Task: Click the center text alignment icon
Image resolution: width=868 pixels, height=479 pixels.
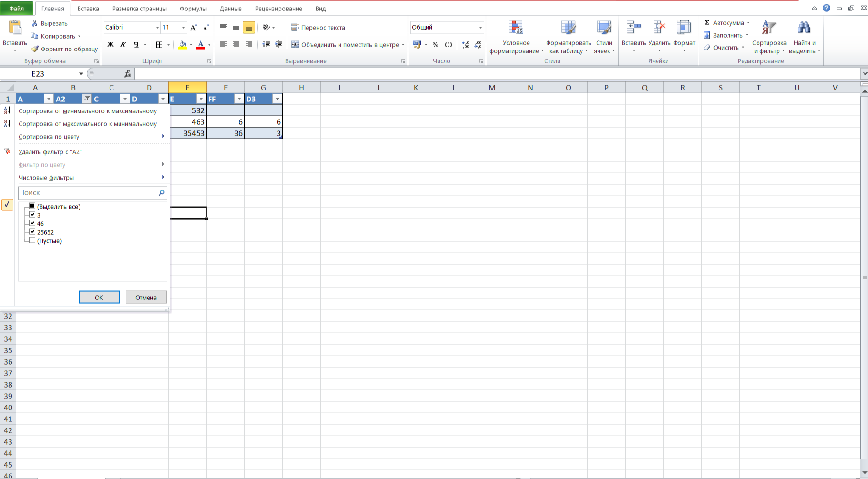Action: [236, 45]
